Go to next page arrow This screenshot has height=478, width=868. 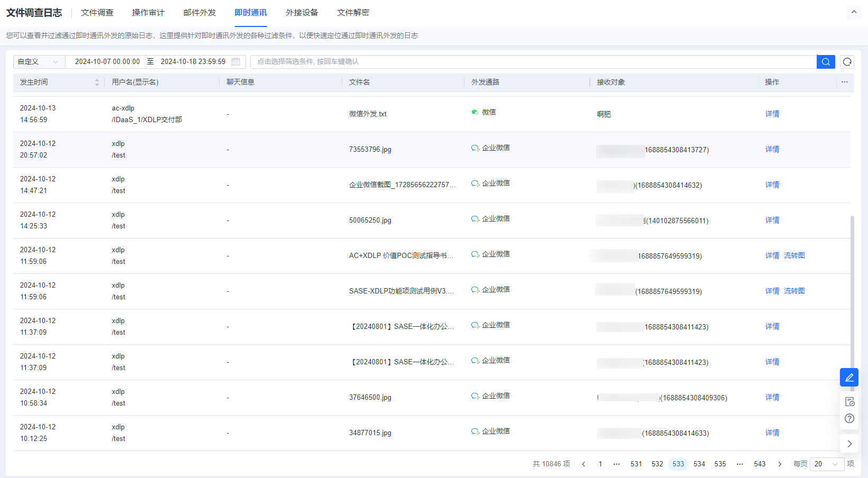click(x=779, y=464)
